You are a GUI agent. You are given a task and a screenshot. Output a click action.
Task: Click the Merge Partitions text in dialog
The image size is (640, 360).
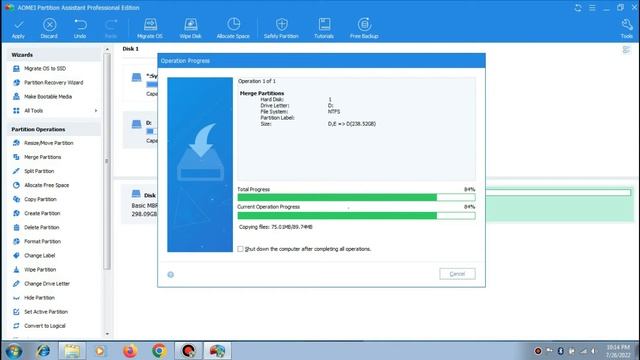[262, 93]
